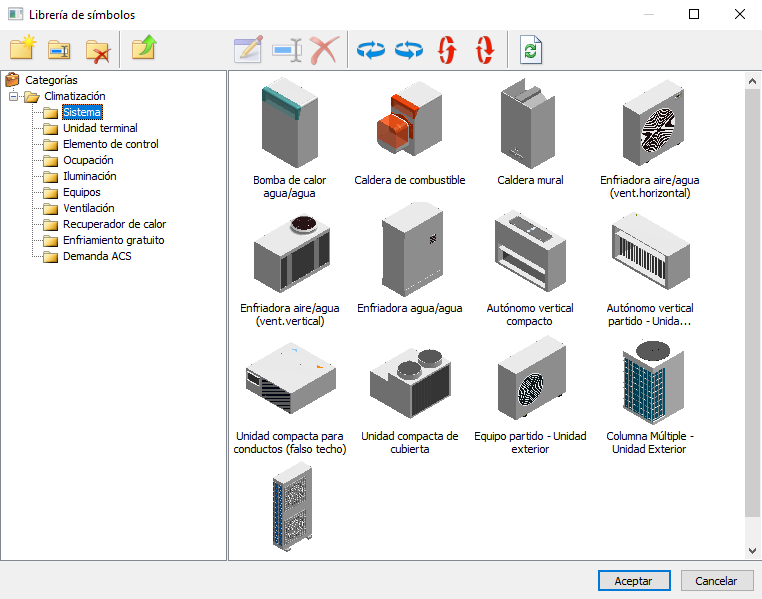This screenshot has width=762, height=599.
Task: Open the Iluminación folder
Action: coord(89,176)
